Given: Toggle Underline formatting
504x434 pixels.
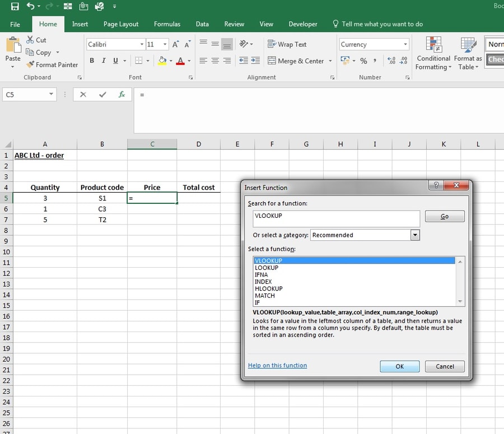Looking at the screenshot, I should [115, 60].
